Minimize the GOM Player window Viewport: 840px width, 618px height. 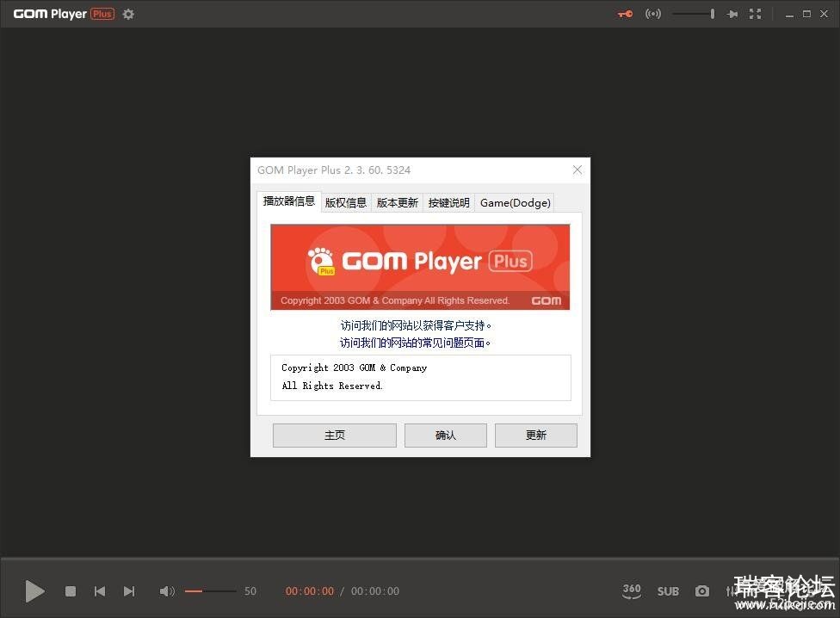pos(789,15)
